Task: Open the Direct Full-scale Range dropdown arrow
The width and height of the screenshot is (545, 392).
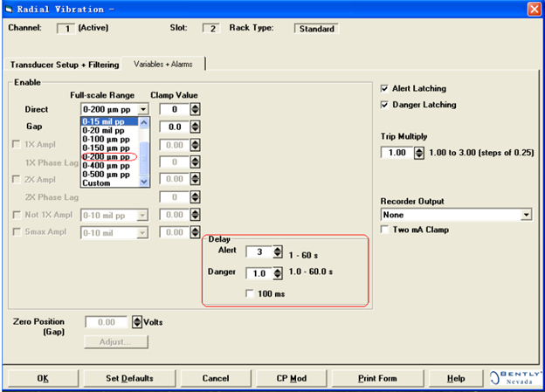Action: tap(143, 109)
